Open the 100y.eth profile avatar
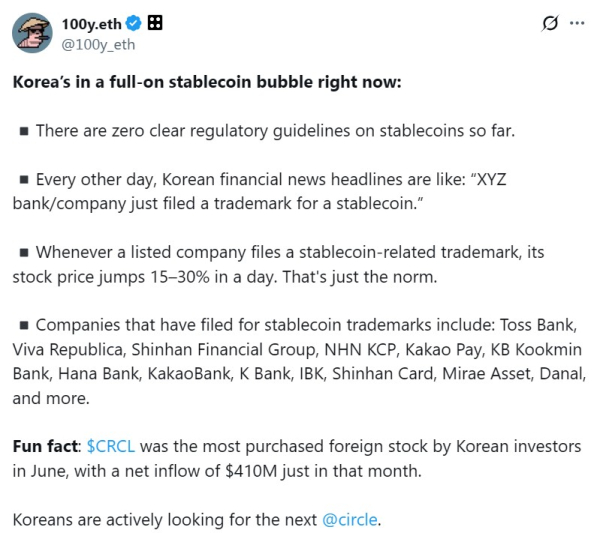The height and width of the screenshot is (533, 600). point(32,32)
